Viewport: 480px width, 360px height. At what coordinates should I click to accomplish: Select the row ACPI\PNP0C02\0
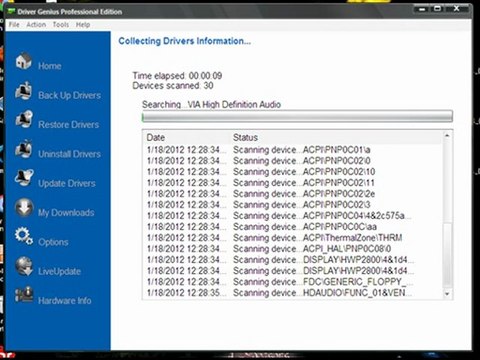pyautogui.click(x=293, y=161)
